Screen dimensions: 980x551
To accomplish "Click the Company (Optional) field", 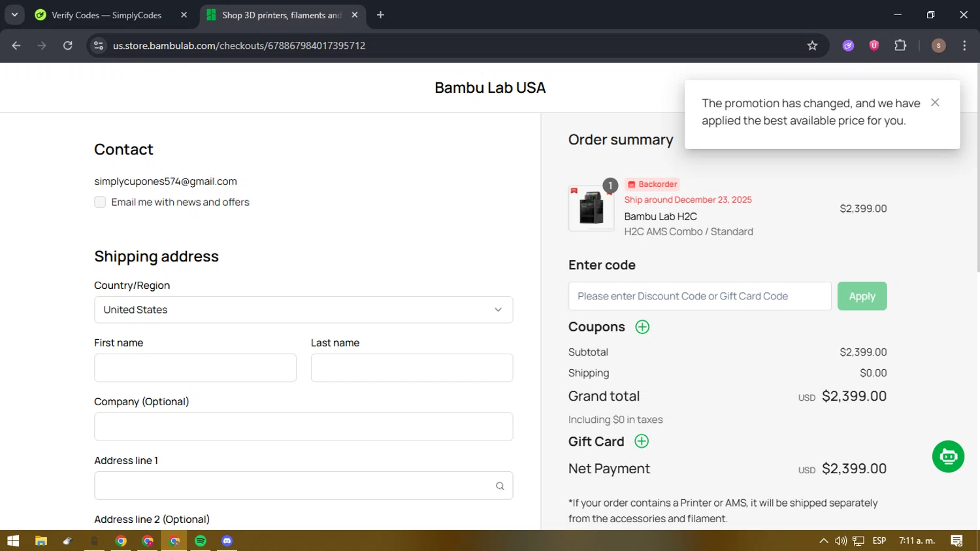I will tap(303, 427).
